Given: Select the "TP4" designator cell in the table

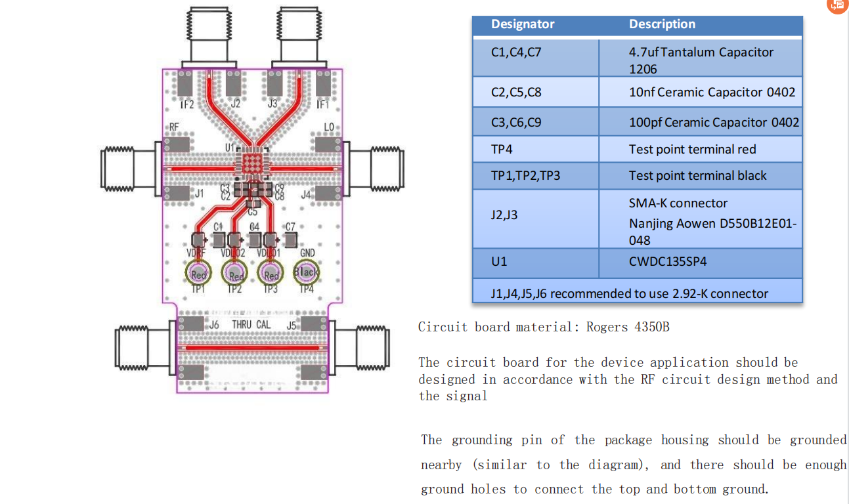Looking at the screenshot, I should (536, 150).
